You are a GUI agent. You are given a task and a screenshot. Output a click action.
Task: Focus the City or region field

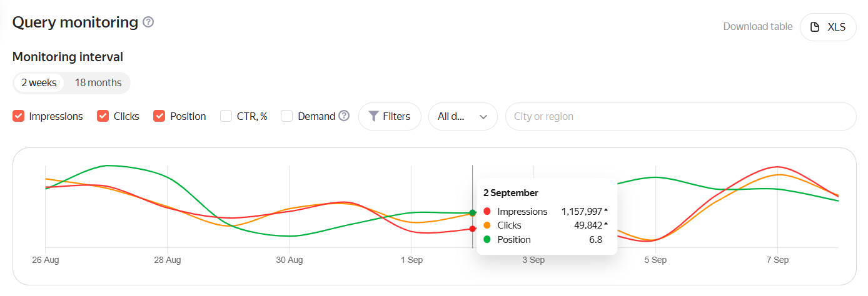coord(680,116)
